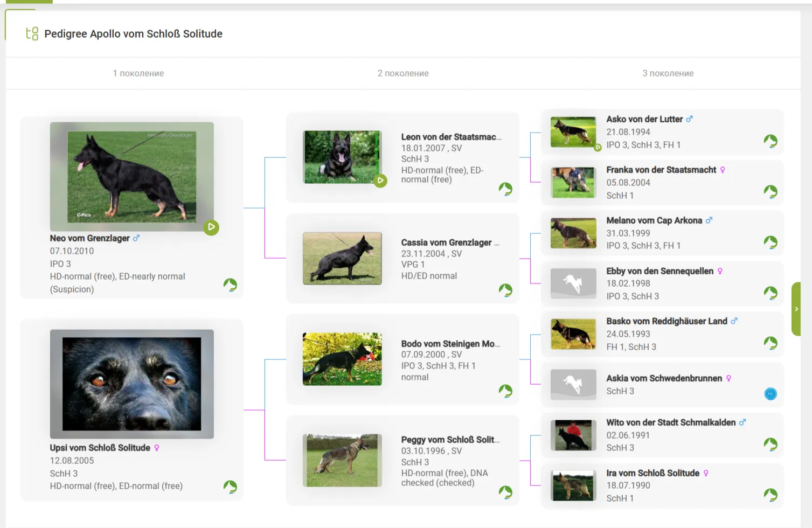Click green pedigree icon in Bodo vom Steinigen card
812x528 pixels.
pyautogui.click(x=505, y=391)
